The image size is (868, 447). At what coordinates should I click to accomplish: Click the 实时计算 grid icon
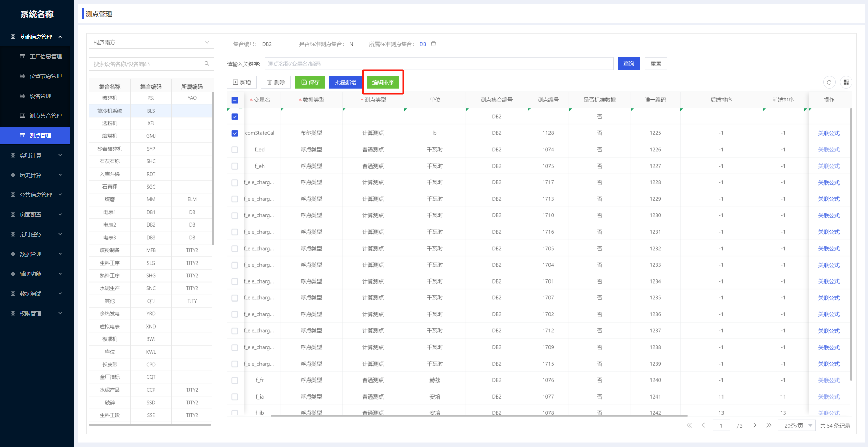pyautogui.click(x=13, y=155)
